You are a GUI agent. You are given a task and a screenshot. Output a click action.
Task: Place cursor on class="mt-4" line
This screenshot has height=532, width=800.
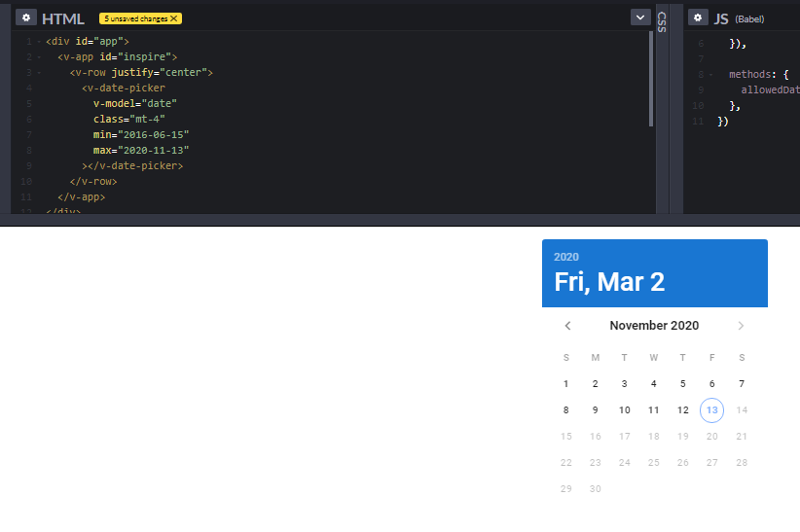point(128,120)
